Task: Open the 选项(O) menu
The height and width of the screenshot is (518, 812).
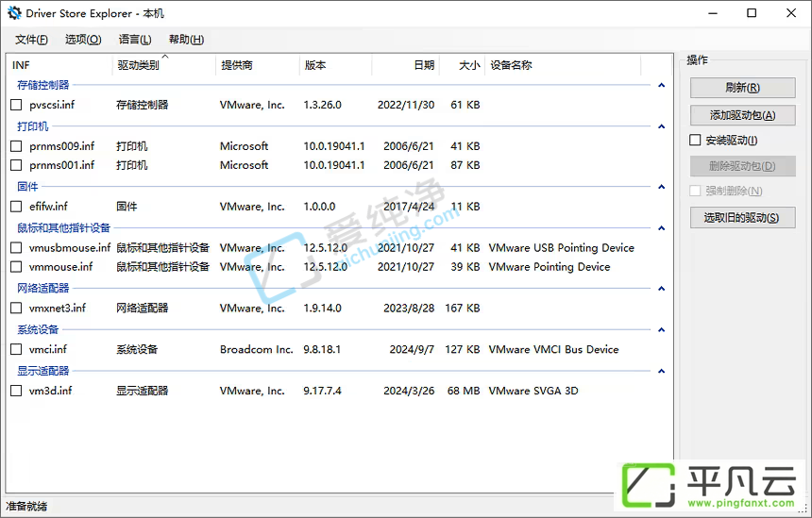Action: click(x=83, y=40)
